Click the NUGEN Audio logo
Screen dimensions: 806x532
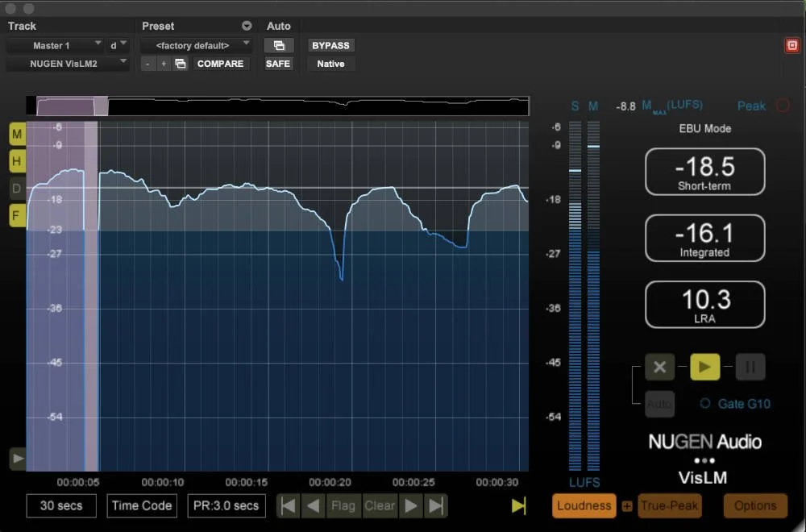click(x=704, y=442)
